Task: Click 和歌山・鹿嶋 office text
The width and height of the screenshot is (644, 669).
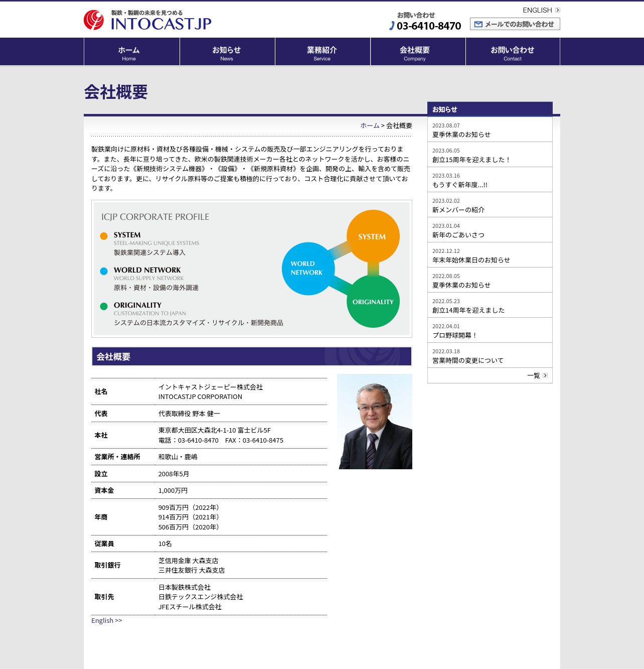Action: (178, 457)
